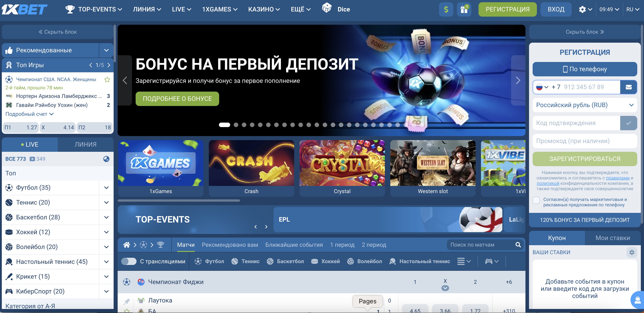Click the live streams count filter 349

(x=37, y=159)
